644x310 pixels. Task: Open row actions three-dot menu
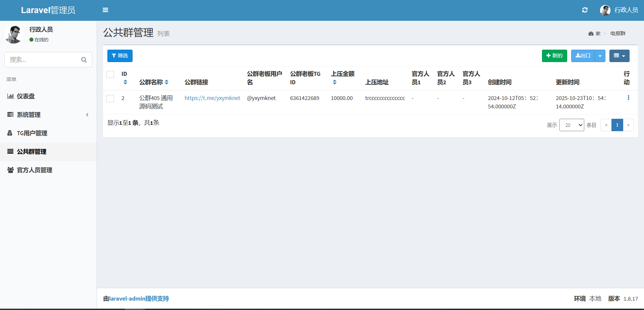(628, 98)
